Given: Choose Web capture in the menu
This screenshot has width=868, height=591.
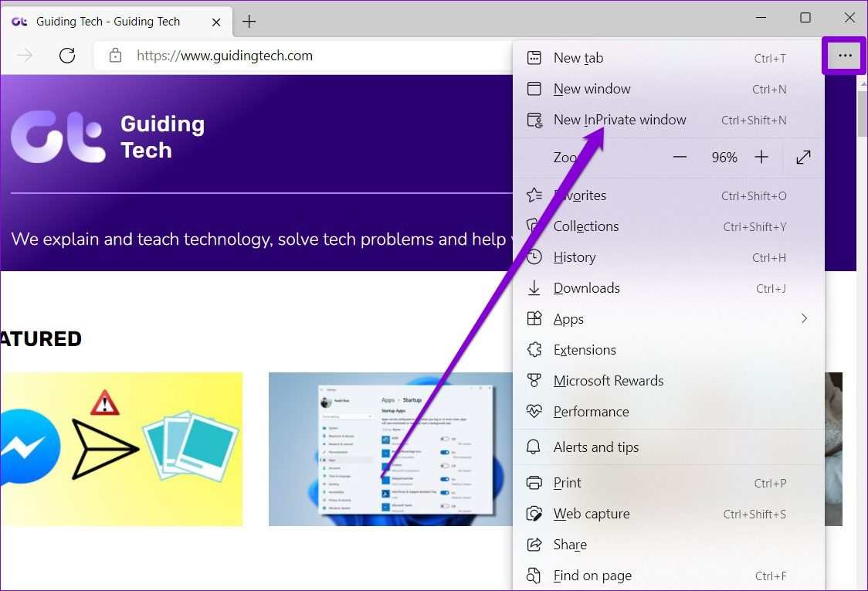Looking at the screenshot, I should pyautogui.click(x=591, y=514).
